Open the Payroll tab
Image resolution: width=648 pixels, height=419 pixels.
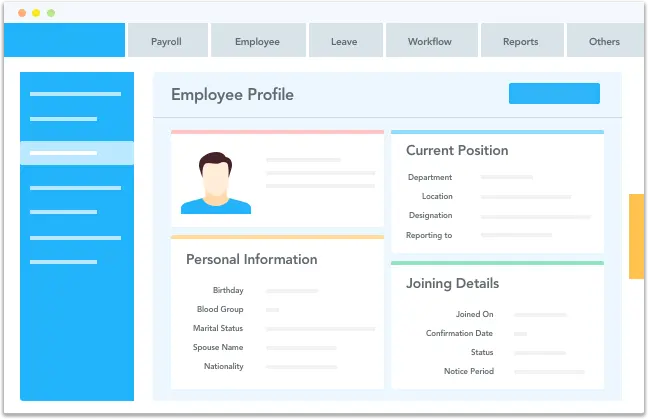(x=167, y=42)
